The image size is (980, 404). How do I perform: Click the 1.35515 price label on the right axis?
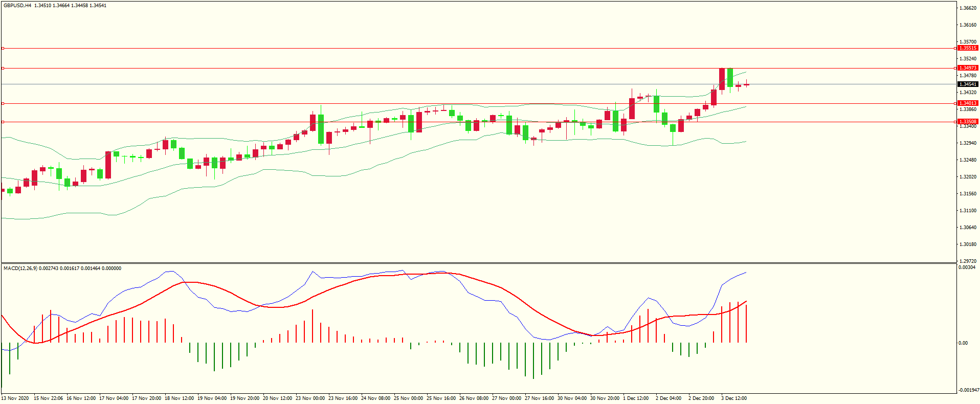click(x=967, y=48)
